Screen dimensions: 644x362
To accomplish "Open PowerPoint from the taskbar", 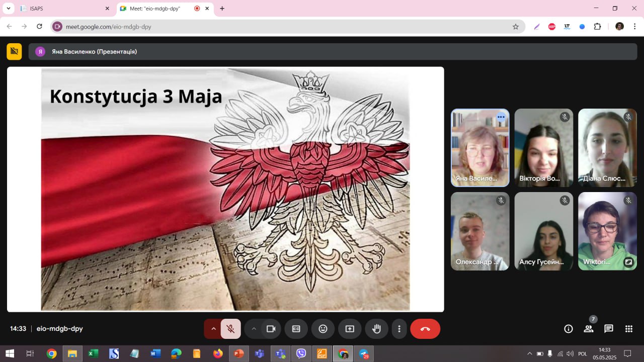I will click(x=238, y=353).
